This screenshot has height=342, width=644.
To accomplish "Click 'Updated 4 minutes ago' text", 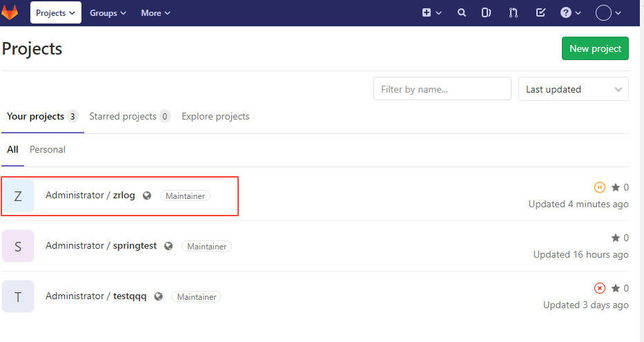I will click(578, 204).
